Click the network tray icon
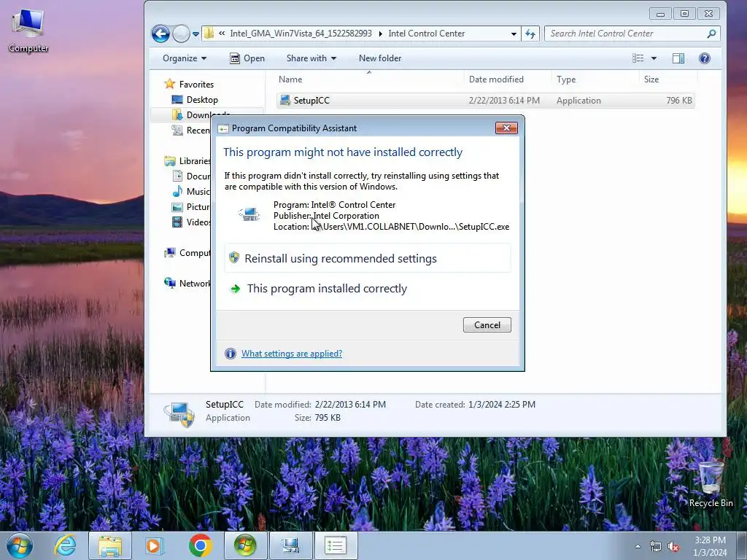The width and height of the screenshot is (747, 560). (x=656, y=546)
